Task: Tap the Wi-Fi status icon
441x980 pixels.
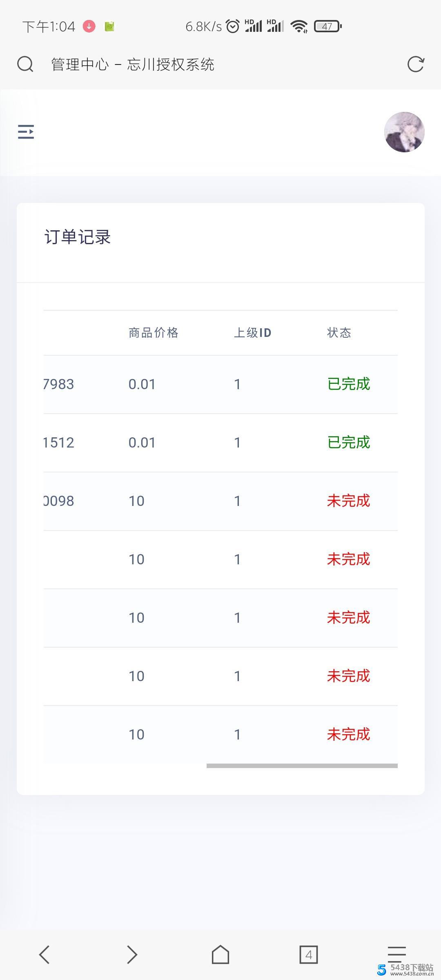Action: 299,27
